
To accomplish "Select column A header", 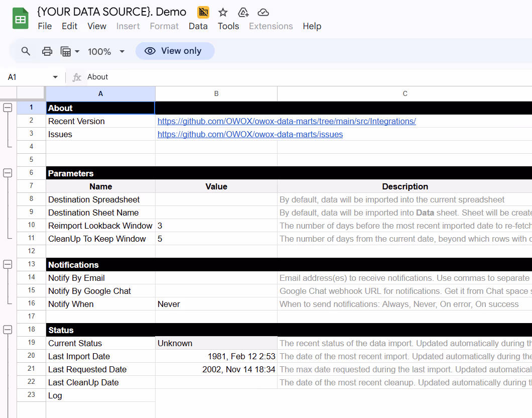I will pyautogui.click(x=101, y=94).
